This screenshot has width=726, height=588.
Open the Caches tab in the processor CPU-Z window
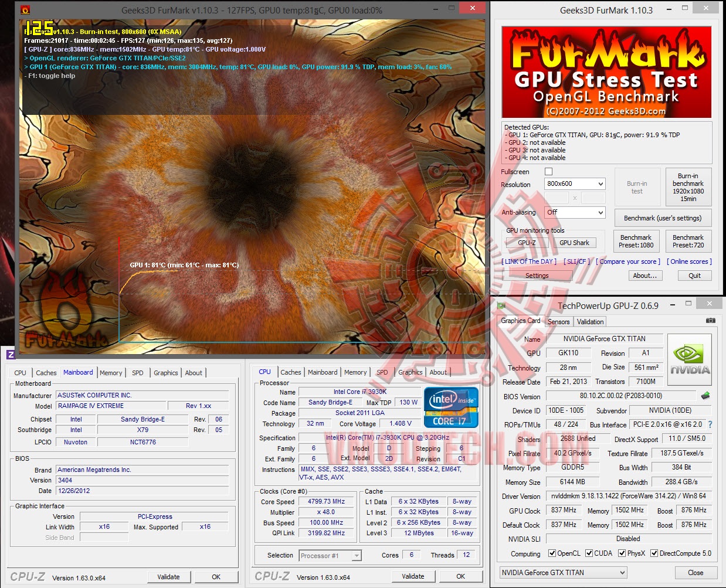pyautogui.click(x=291, y=372)
